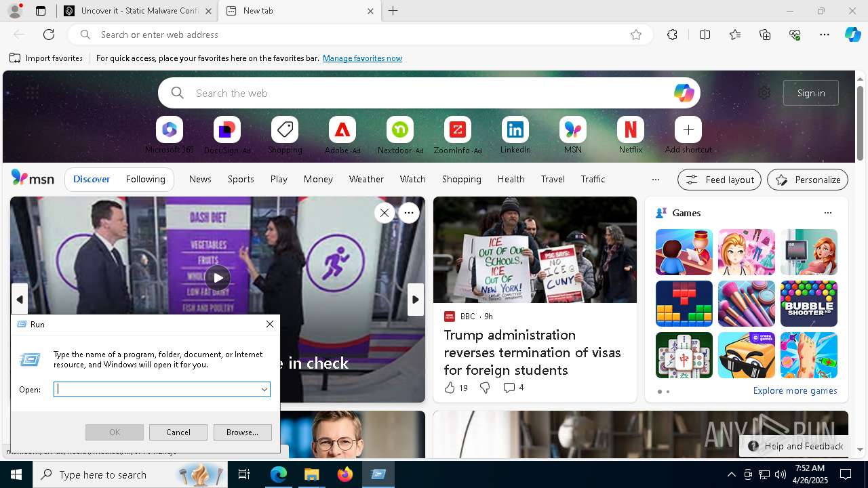The image size is (868, 488).
Task: Click Cancel in the Run dialog
Action: [178, 432]
